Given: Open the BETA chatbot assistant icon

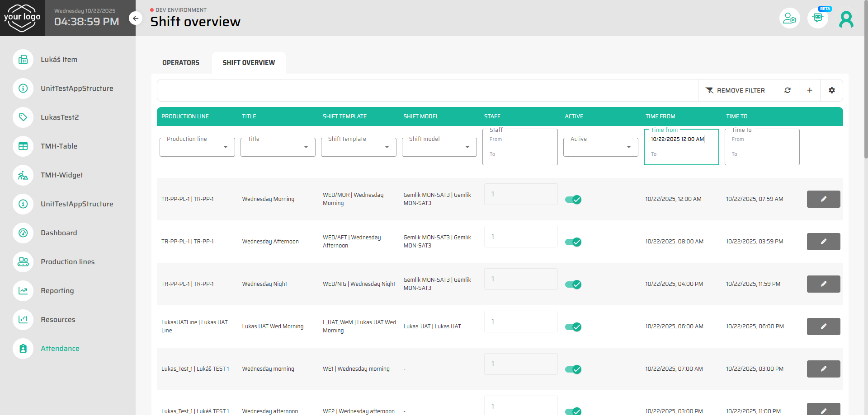Looking at the screenshot, I should pos(817,18).
